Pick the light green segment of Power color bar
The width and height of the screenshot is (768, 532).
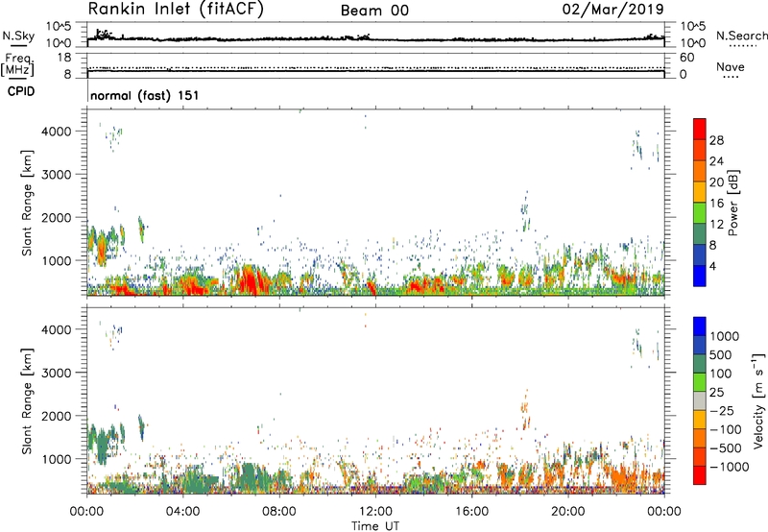click(x=700, y=213)
